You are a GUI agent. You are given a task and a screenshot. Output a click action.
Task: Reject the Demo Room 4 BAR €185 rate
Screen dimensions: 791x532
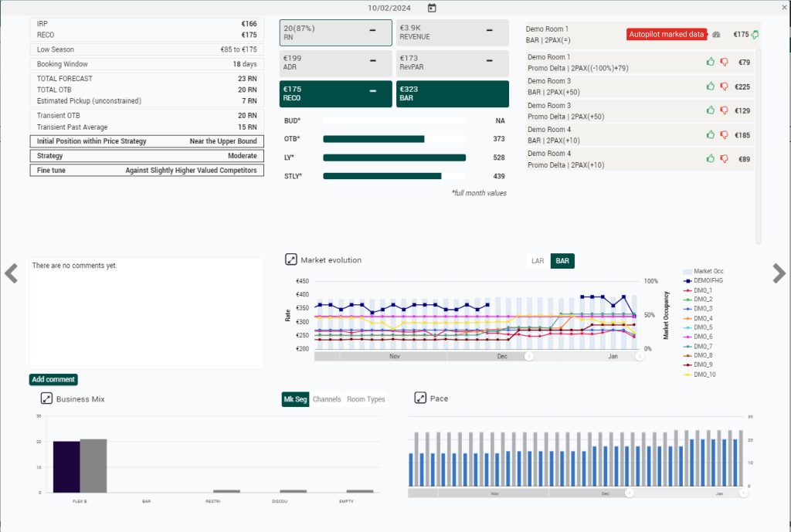click(x=724, y=135)
